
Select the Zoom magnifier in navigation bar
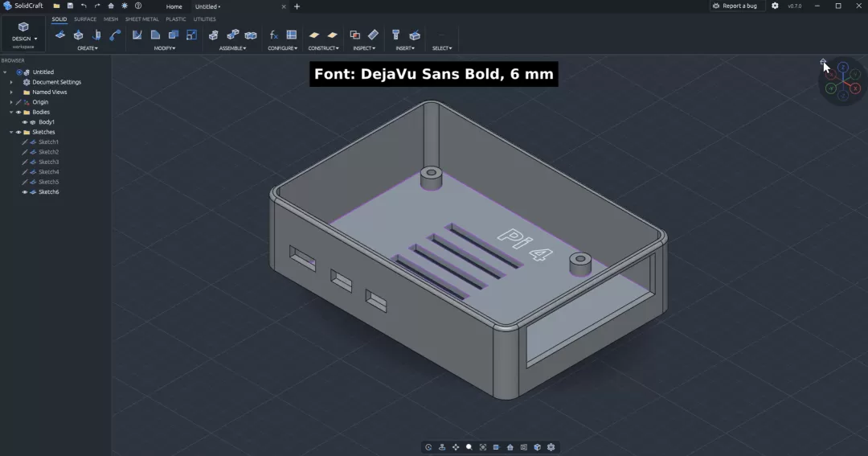point(469,447)
